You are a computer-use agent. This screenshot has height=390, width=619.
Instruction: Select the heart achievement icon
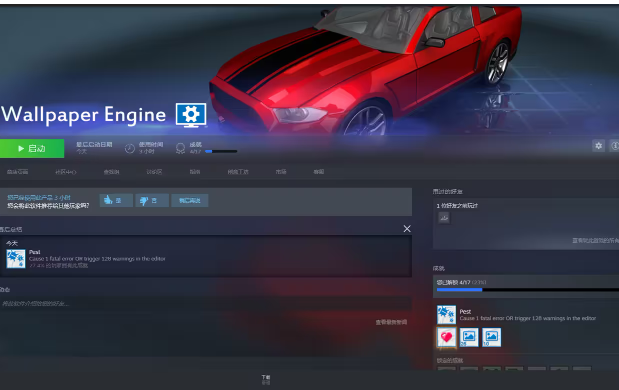[x=446, y=337]
